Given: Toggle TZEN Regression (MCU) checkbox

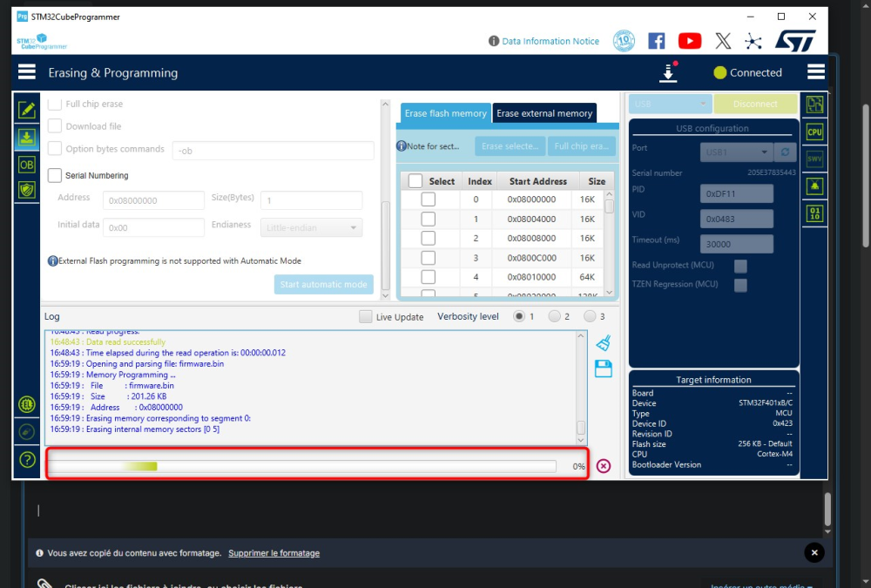Looking at the screenshot, I should click(x=740, y=285).
